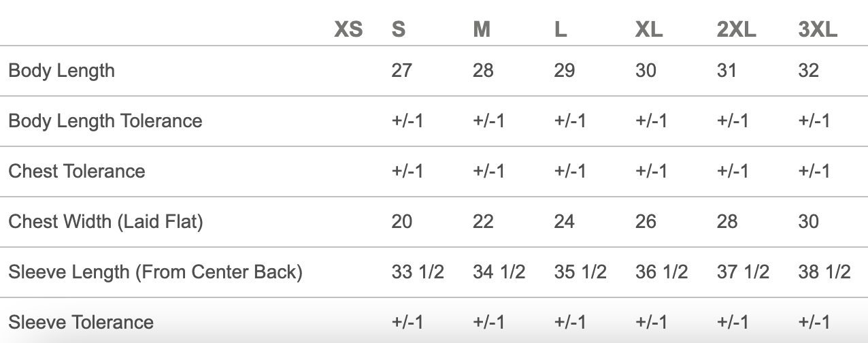Click the Body Length row label
Screen dimensions: 868x343
pyautogui.click(x=61, y=71)
